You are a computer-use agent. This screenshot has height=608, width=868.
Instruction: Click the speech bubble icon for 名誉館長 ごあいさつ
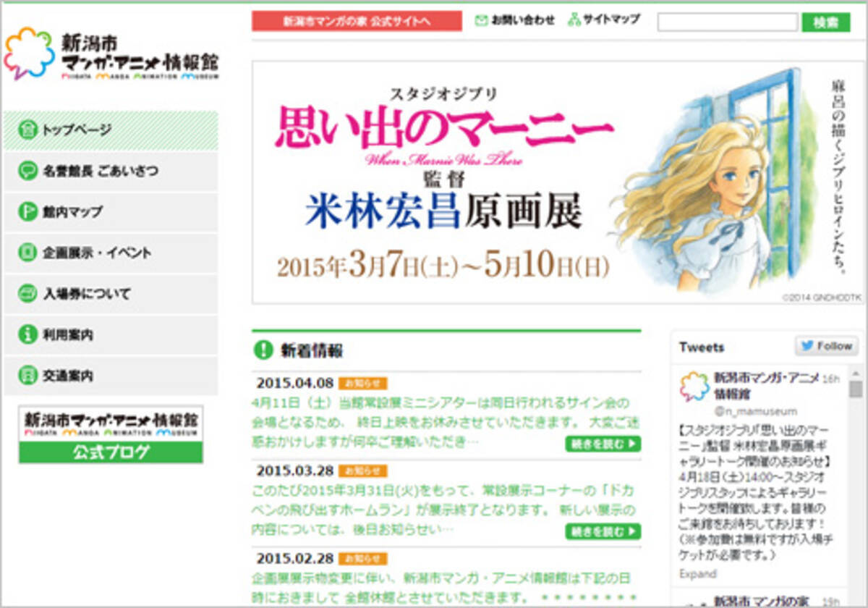point(28,172)
